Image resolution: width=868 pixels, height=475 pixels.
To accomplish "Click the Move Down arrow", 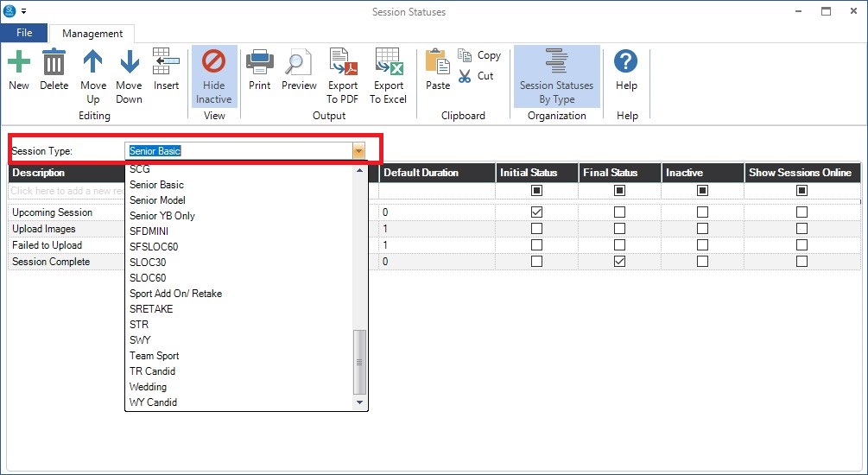I will (x=129, y=61).
